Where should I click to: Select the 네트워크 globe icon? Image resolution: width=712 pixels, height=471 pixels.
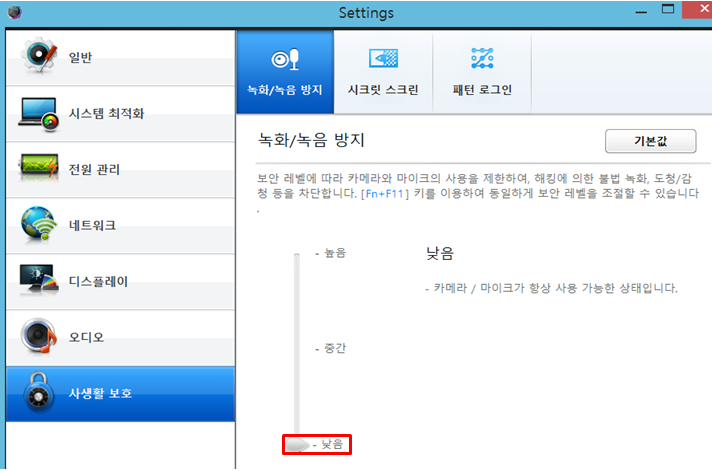point(39,223)
